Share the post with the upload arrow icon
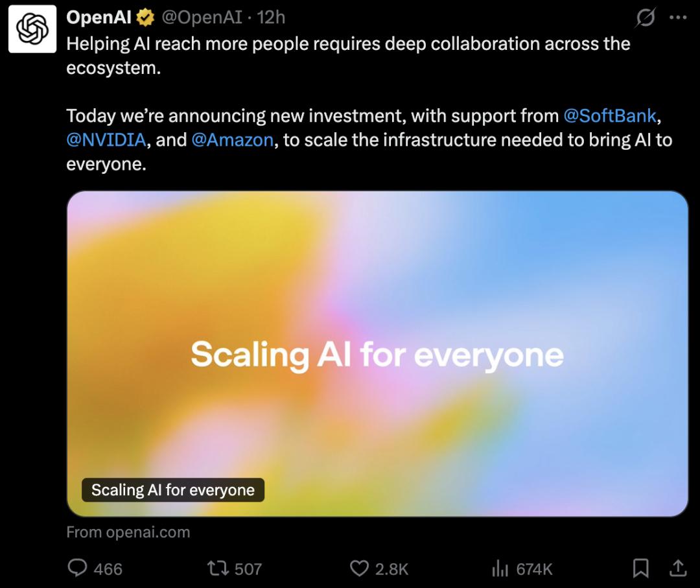This screenshot has width=700, height=588. click(677, 569)
